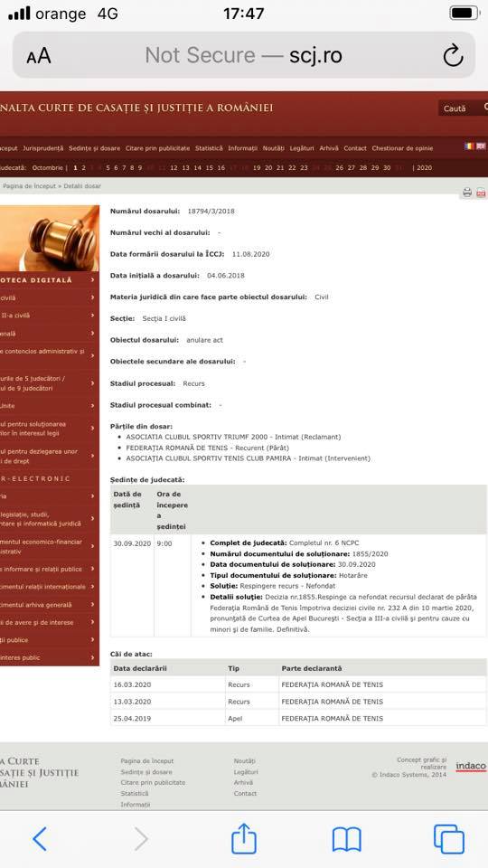Click the printer icon for this dosar
Viewport: 488px width, 868px height.
point(467,193)
